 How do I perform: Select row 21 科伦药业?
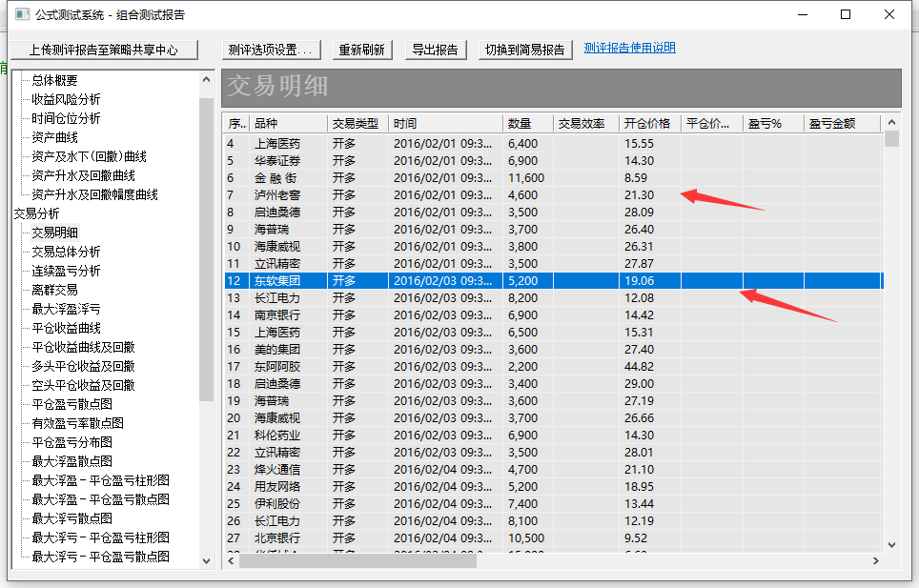pos(554,436)
